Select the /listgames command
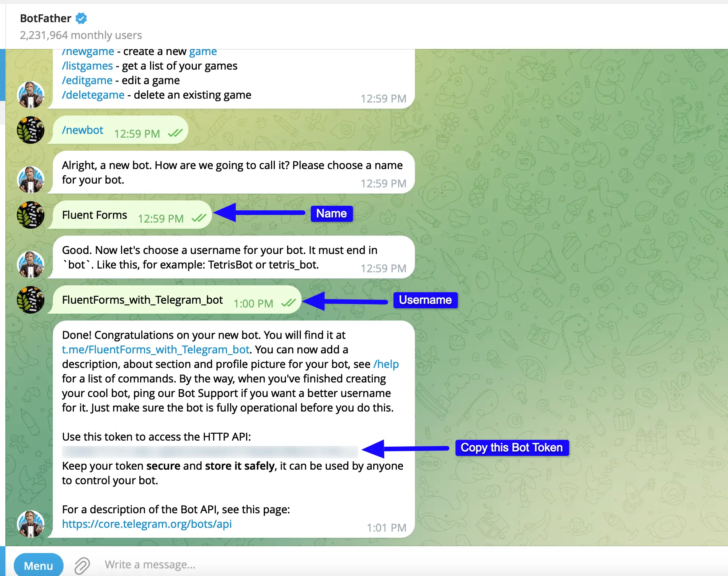The image size is (728, 576). 87,65
